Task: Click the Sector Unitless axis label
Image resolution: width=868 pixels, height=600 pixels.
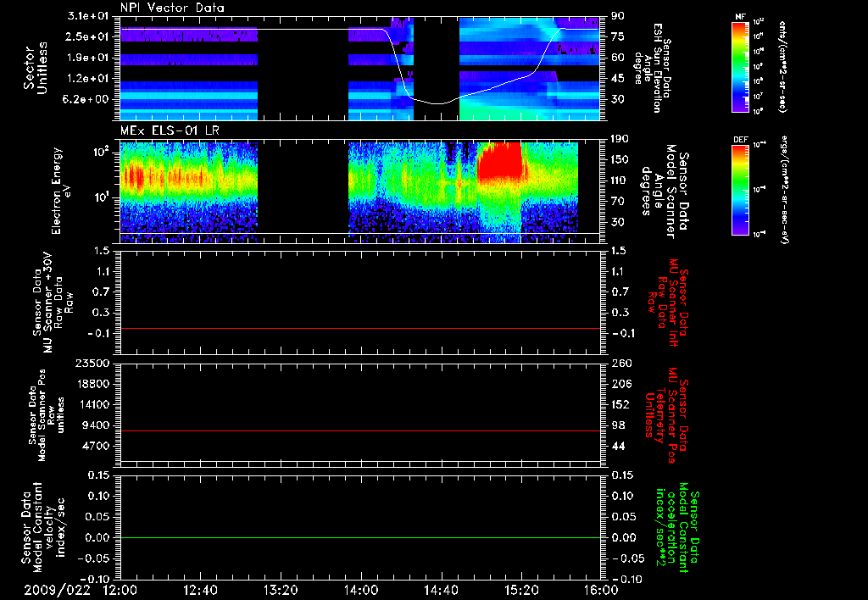Action: [36, 68]
